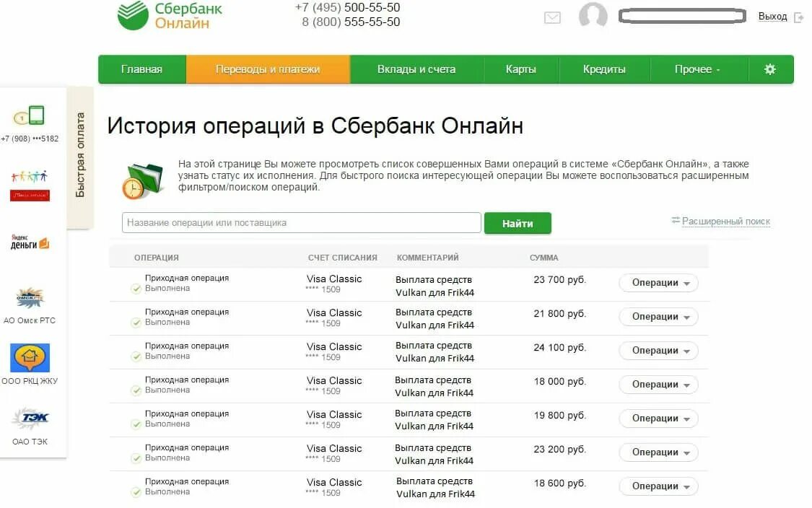
Task: Click the 21 800 руб. amount
Action: coord(560,314)
